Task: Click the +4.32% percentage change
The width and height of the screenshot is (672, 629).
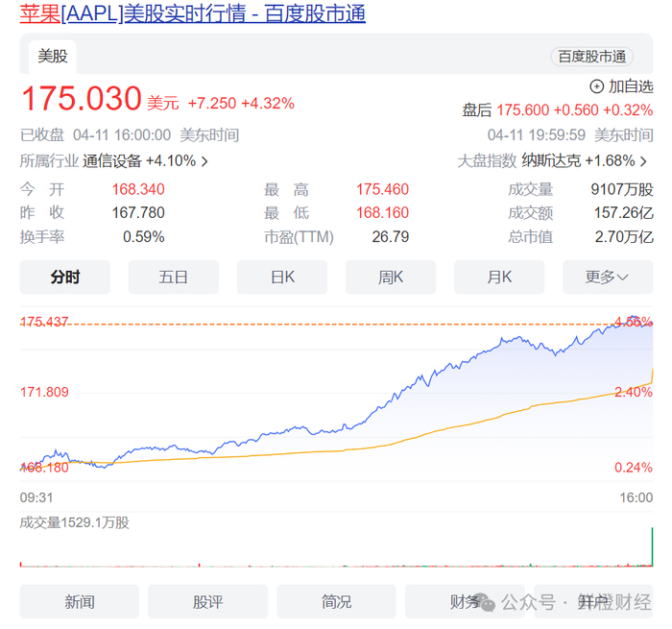Action: pyautogui.click(x=268, y=104)
